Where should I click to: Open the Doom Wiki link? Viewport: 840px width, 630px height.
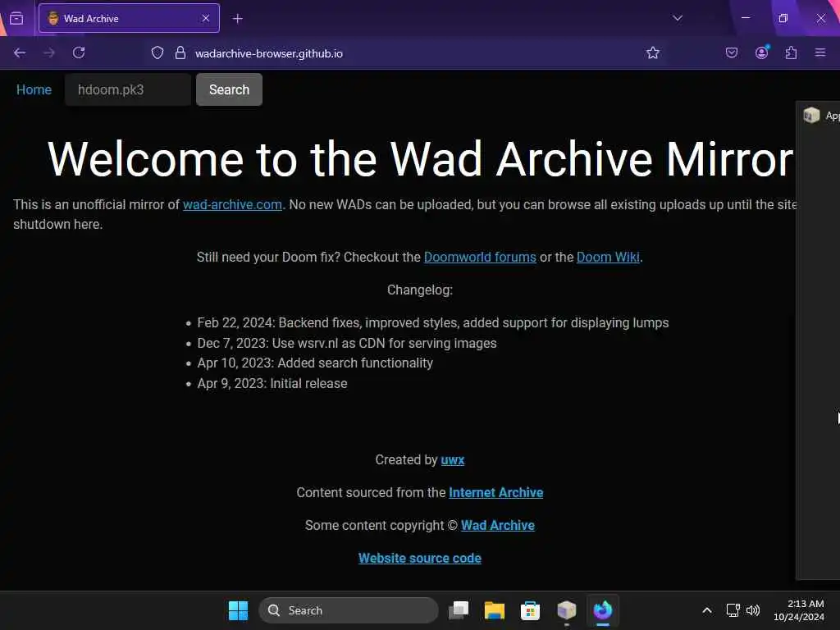pos(608,257)
